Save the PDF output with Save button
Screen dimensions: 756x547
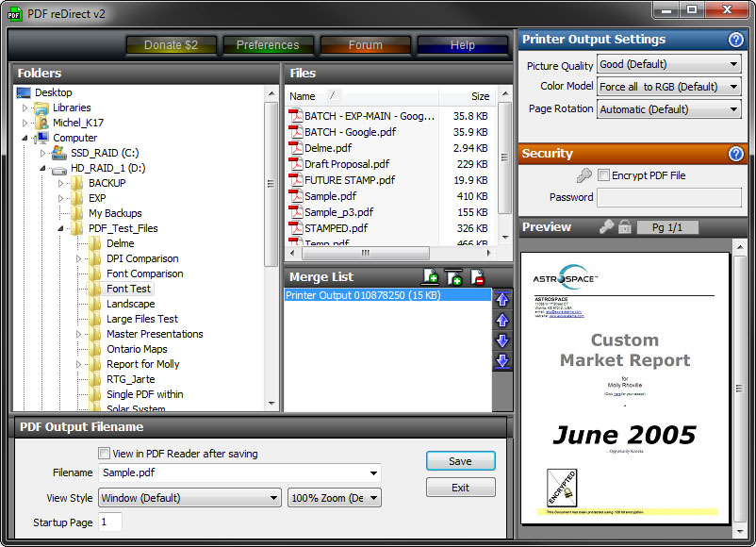coord(460,461)
